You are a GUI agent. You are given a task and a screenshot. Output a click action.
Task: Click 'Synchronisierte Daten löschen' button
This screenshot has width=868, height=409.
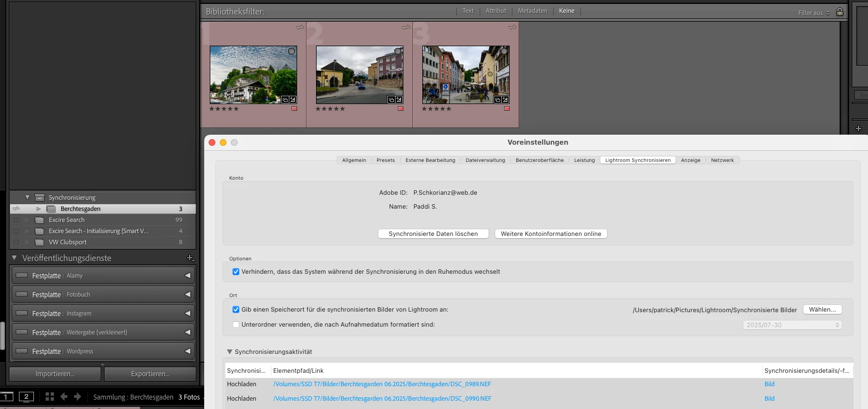click(433, 234)
